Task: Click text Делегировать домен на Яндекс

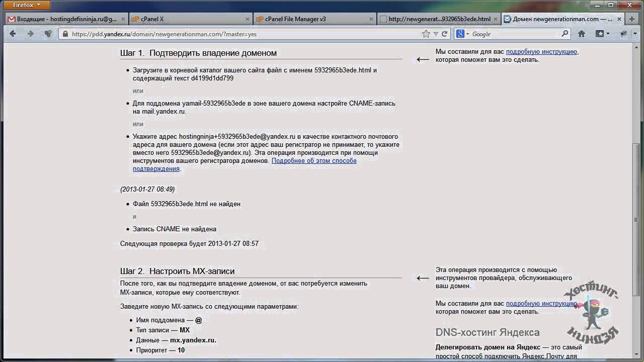Action: (x=488, y=347)
